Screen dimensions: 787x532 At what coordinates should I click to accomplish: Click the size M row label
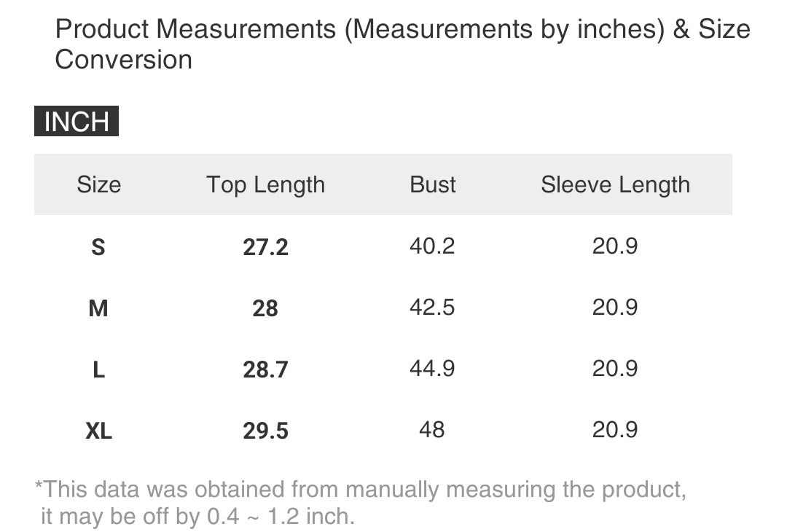98,308
